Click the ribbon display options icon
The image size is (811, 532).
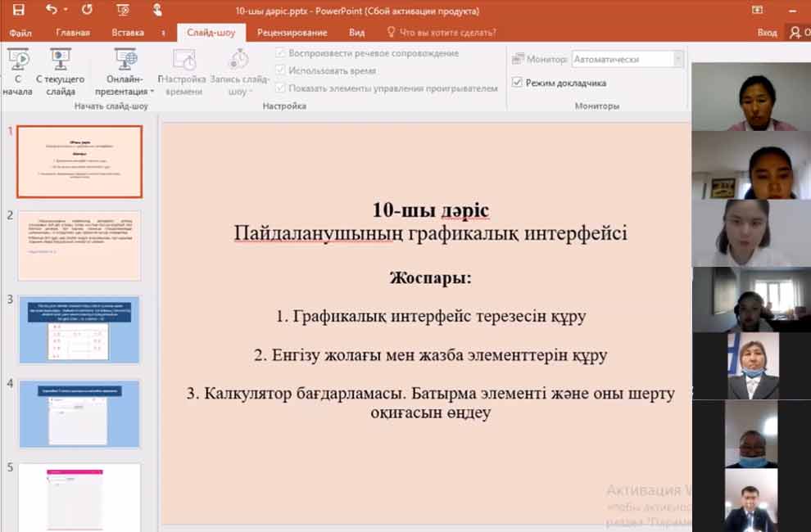(x=758, y=11)
